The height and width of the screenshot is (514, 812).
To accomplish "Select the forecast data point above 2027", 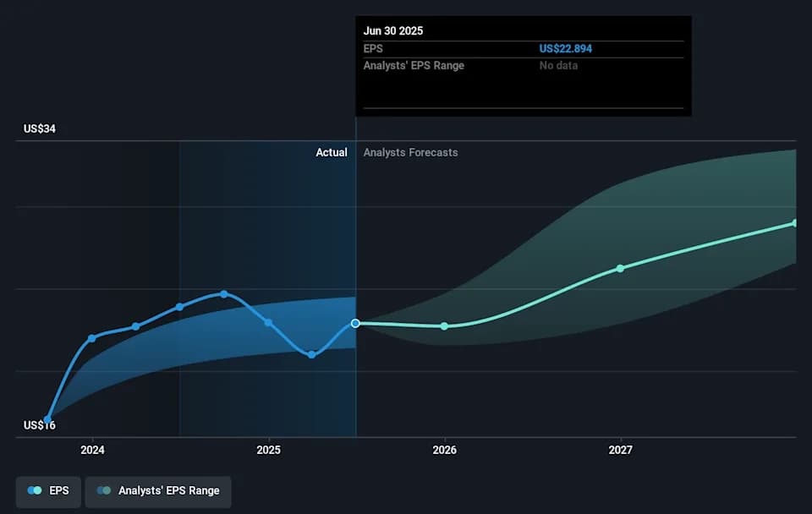I will [x=620, y=268].
